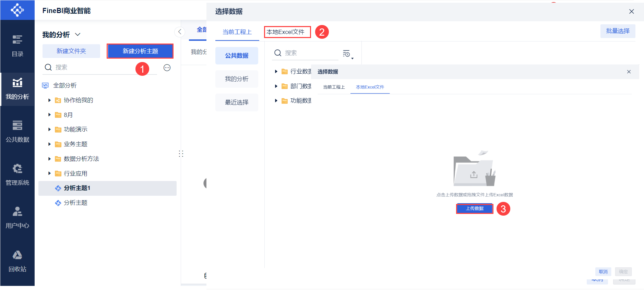Click the 批量选择 button
The image size is (644, 290).
tap(618, 31)
